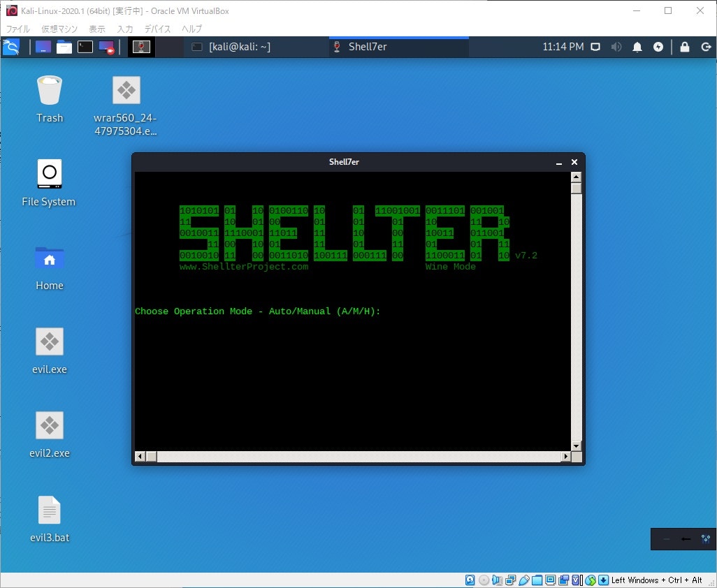Image resolution: width=717 pixels, height=588 pixels.
Task: Open the Kali applications menu
Action: [11, 47]
